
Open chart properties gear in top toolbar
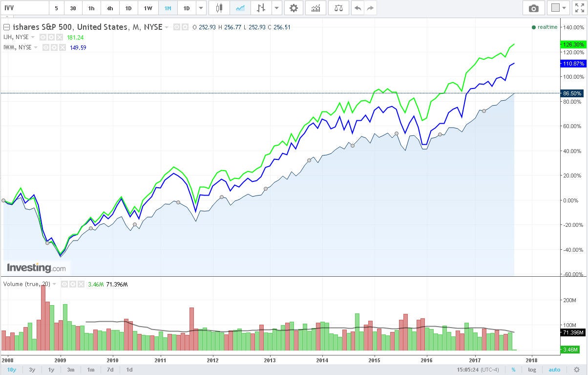click(294, 8)
